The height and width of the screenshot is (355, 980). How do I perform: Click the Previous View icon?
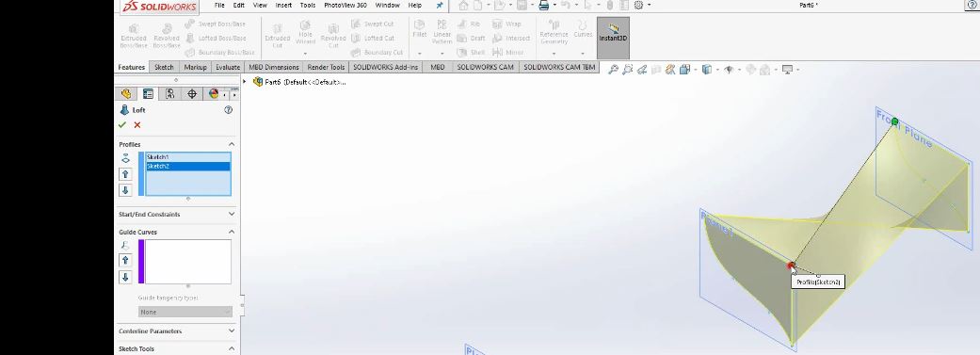click(x=642, y=70)
